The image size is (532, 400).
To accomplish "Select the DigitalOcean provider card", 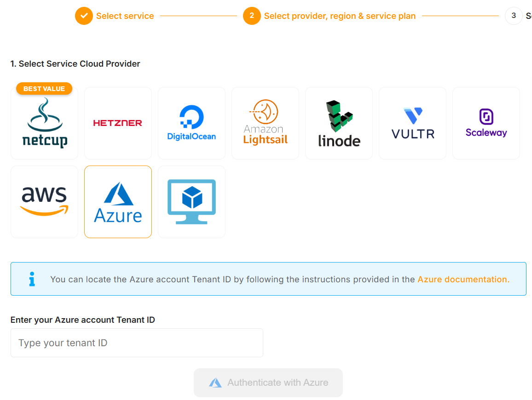I will pyautogui.click(x=191, y=123).
